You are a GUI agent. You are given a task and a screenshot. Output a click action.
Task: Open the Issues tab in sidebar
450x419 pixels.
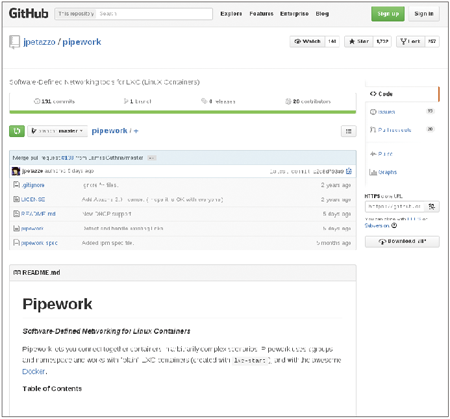[x=402, y=112]
